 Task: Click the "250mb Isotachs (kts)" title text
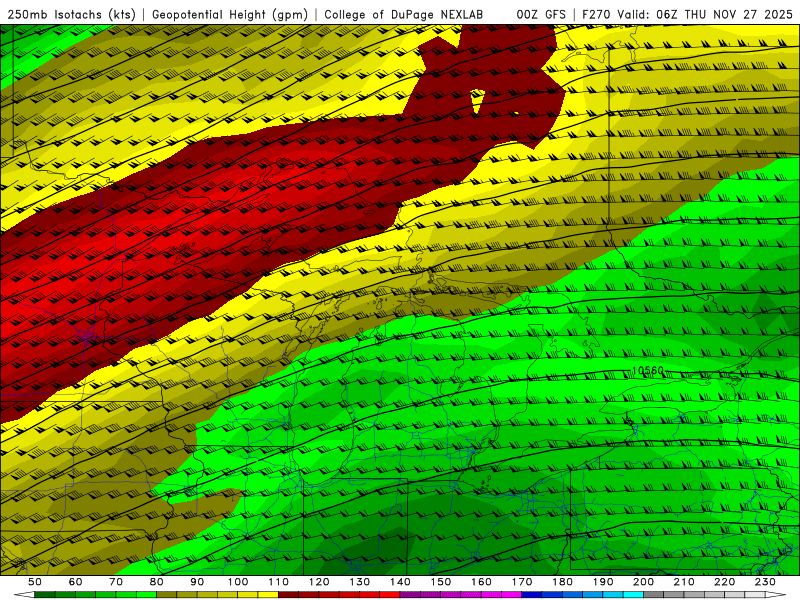click(72, 15)
